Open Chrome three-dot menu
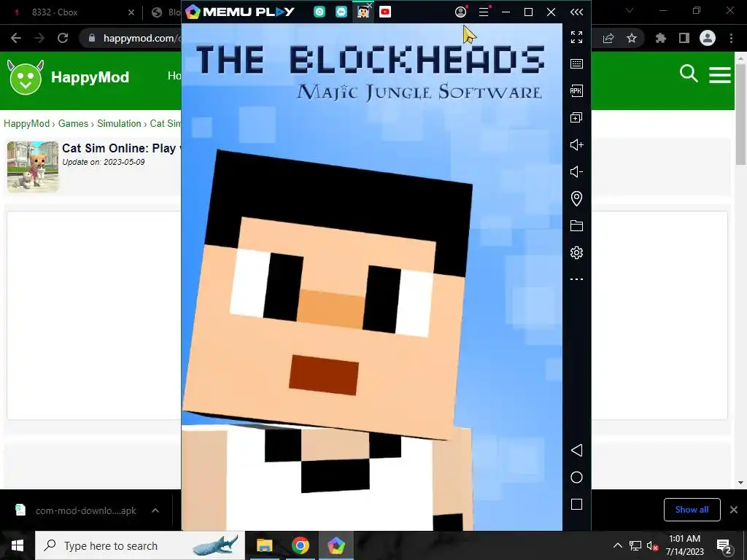The image size is (747, 560). point(731,38)
